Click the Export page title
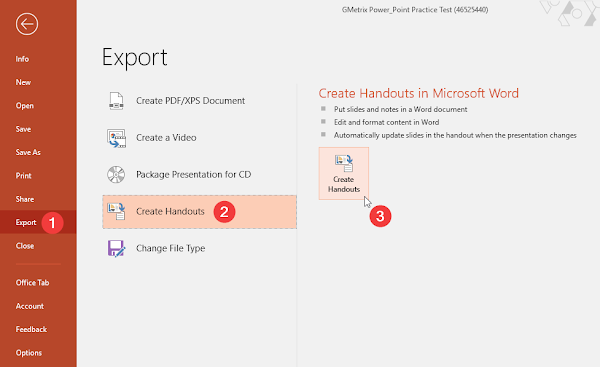 coord(135,58)
